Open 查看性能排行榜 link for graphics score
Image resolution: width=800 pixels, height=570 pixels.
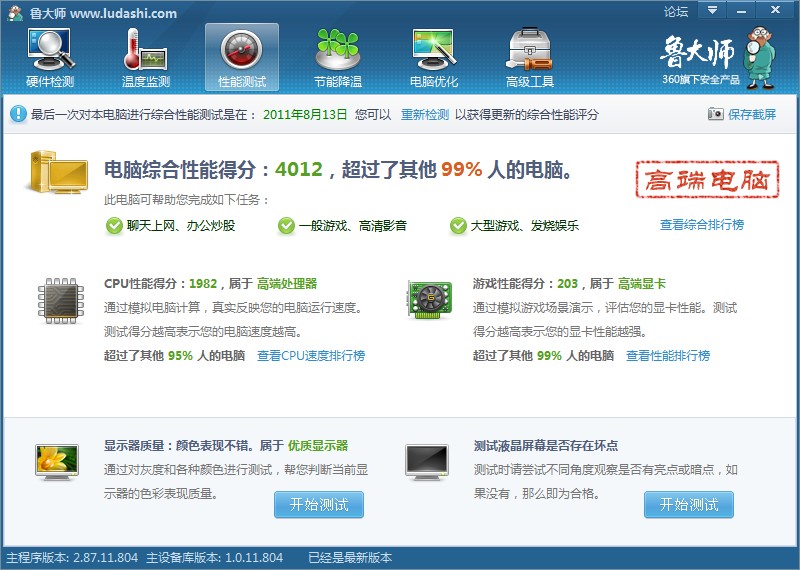point(668,356)
